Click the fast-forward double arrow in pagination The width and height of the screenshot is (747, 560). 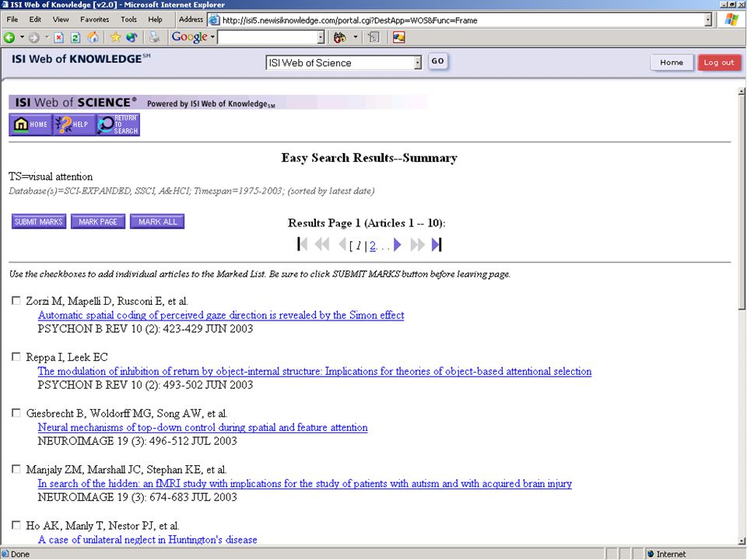pyautogui.click(x=417, y=245)
